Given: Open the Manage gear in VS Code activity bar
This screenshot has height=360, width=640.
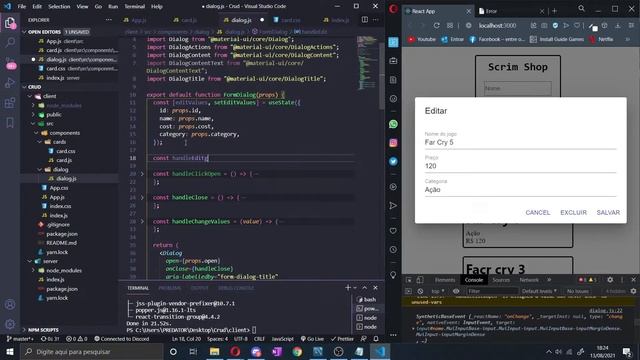Looking at the screenshot, I should pos(10,324).
